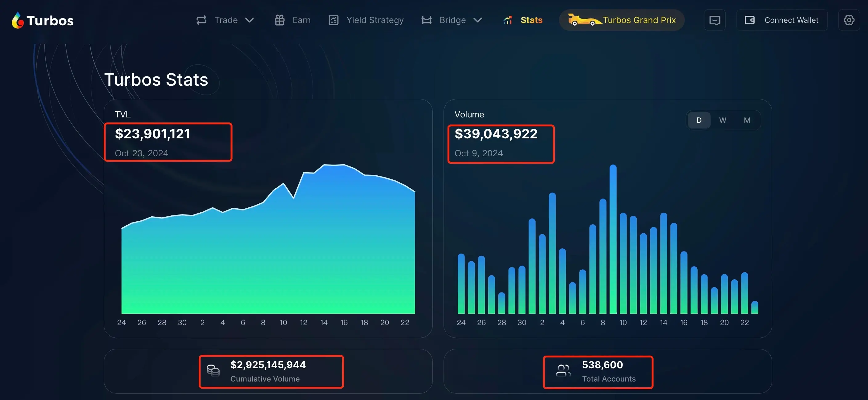
Task: Switch volume chart to Weekly (W)
Action: pos(722,120)
